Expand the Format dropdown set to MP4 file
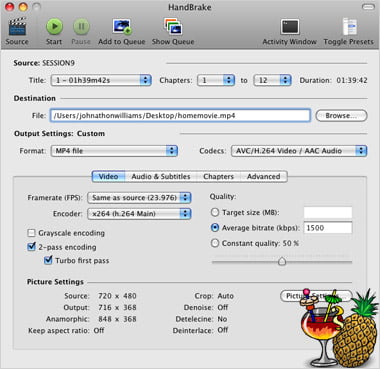Image resolution: width=380 pixels, height=369 pixels. pyautogui.click(x=114, y=151)
